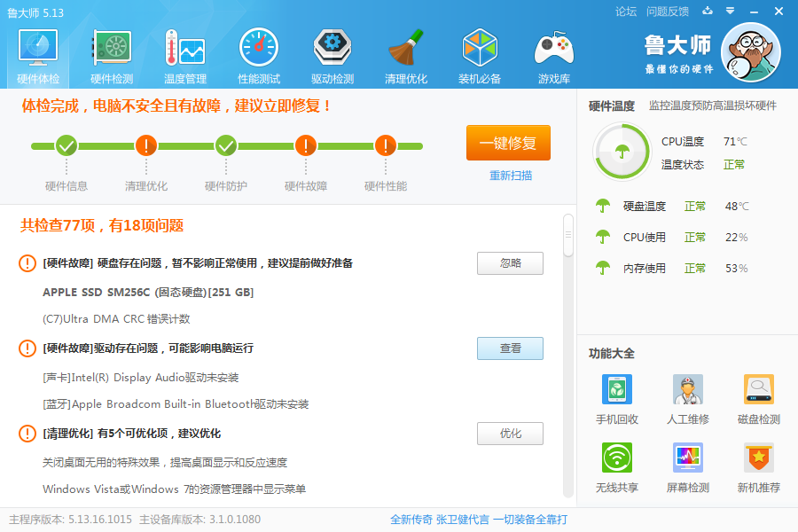
Task: Click the 关闭桌面无用的特殊效果 optimization item
Action: [x=165, y=462]
